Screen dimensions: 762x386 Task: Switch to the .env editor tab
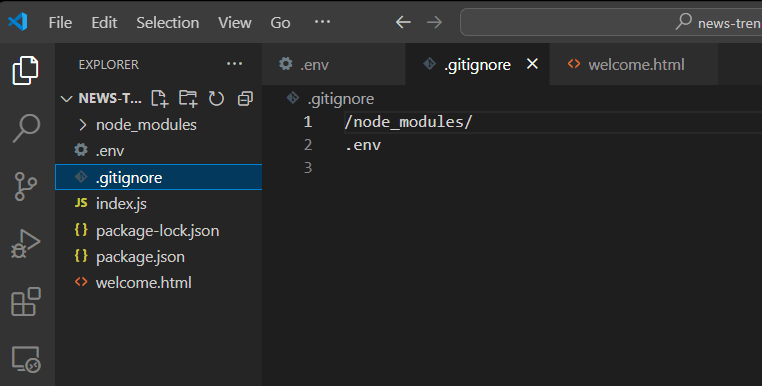[x=333, y=64]
